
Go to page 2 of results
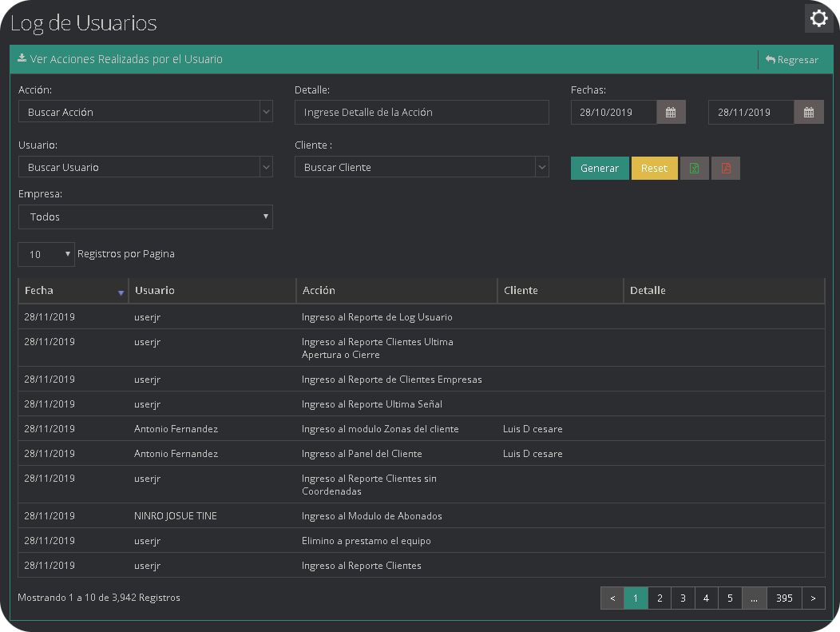tap(659, 598)
